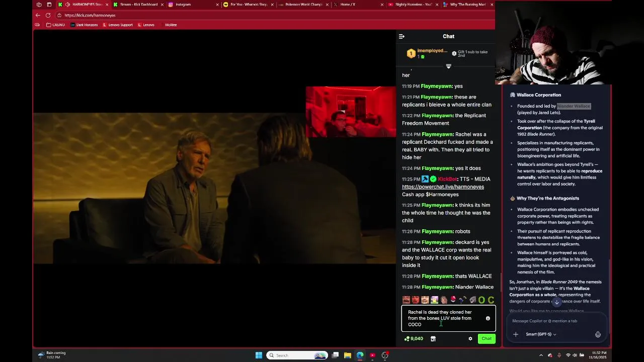The width and height of the screenshot is (644, 362).
Task: Click the browser back arrow
Action: click(38, 15)
